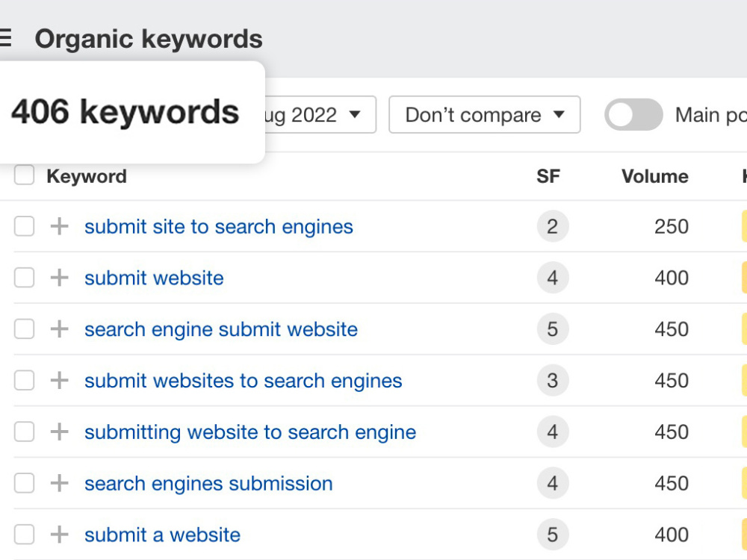Check the box for 'search engines submission'
747x560 pixels.
coord(24,483)
